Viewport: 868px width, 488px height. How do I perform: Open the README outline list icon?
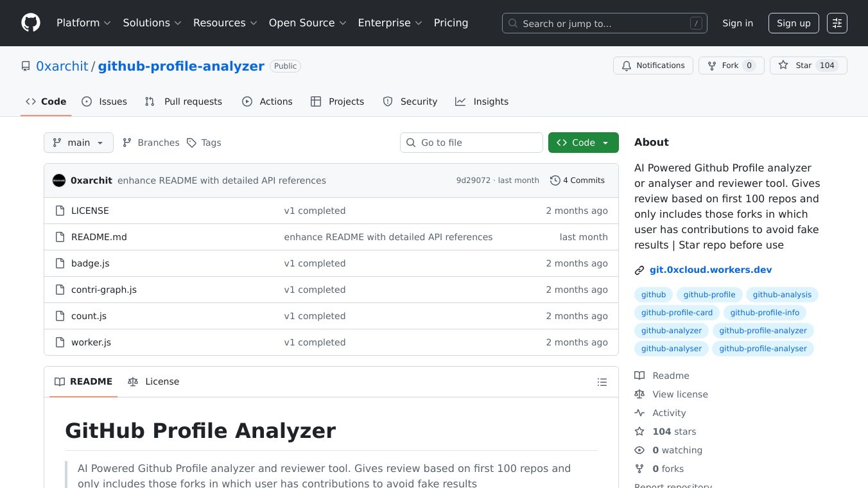602,382
